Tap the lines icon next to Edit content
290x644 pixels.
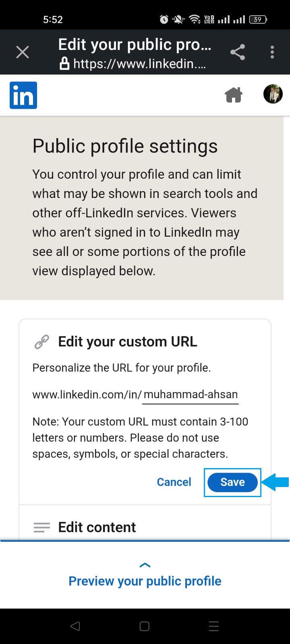(42, 527)
